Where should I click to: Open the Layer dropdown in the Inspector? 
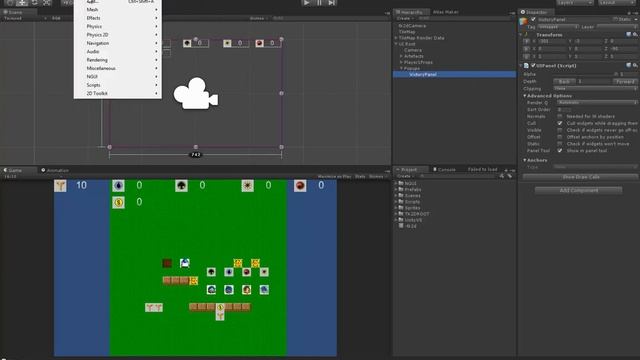click(x=617, y=27)
